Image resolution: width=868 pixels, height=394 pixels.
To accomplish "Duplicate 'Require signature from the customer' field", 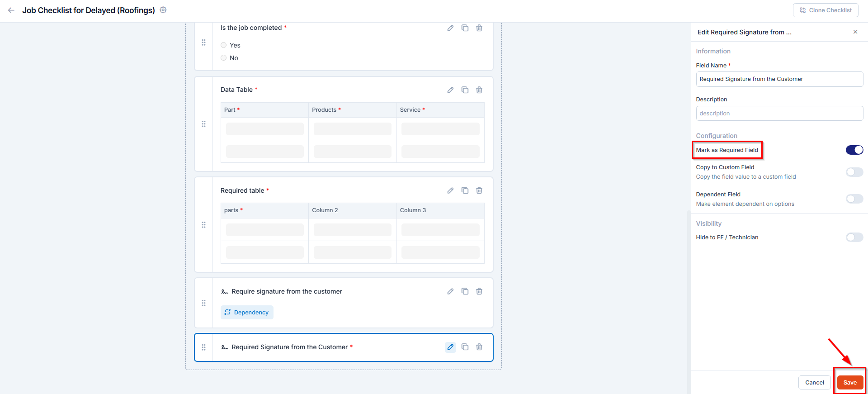I will 465,291.
